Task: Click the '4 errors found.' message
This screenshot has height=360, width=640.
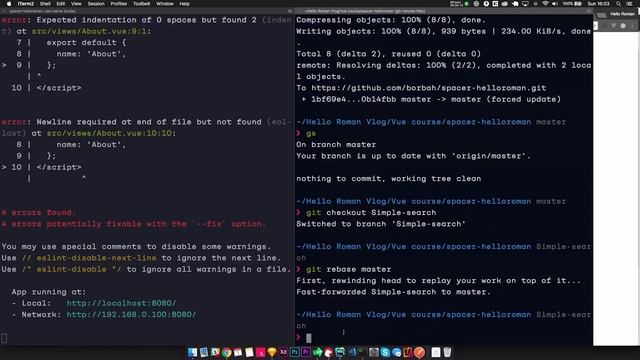Action: pos(39,213)
